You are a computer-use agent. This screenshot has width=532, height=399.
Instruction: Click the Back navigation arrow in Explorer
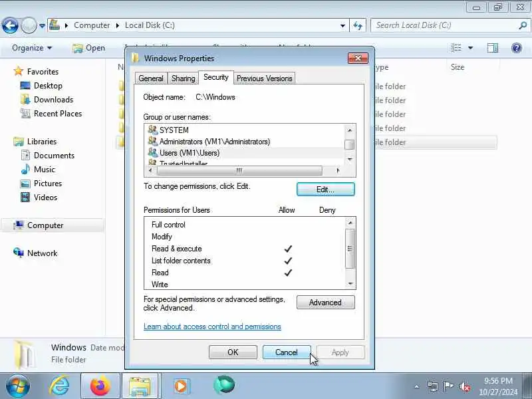pos(10,25)
